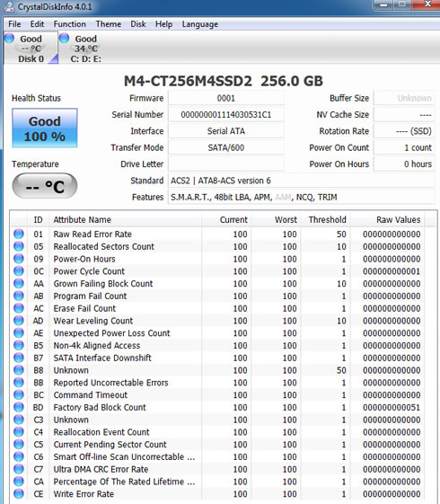Click the CrystalDiskInfo app icon in title bar
The width and height of the screenshot is (440, 504).
coord(9,6)
